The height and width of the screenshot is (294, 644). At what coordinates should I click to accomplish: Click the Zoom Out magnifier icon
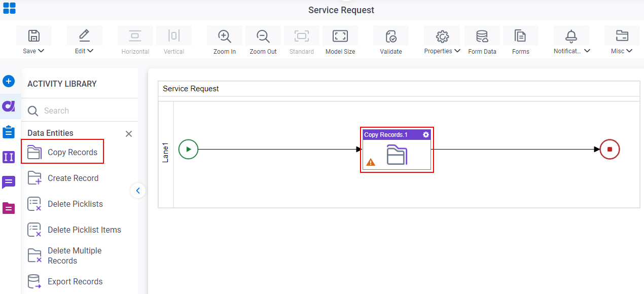tap(263, 36)
